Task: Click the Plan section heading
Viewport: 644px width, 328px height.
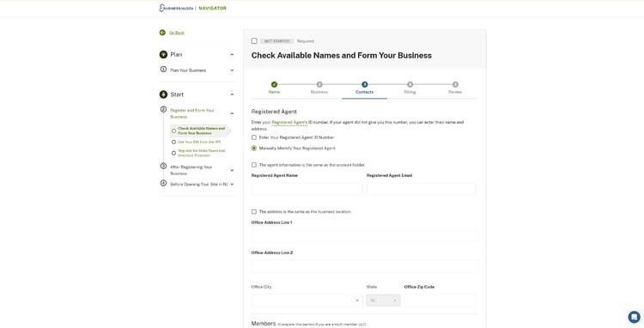Action: point(176,55)
